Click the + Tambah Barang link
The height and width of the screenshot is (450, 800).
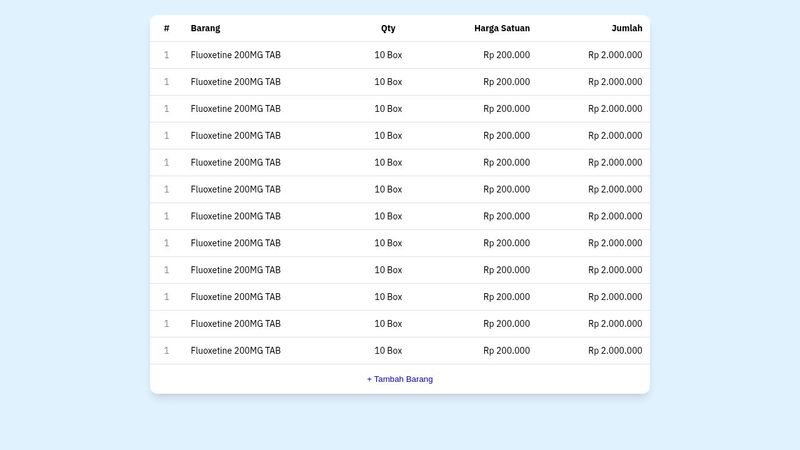400,379
